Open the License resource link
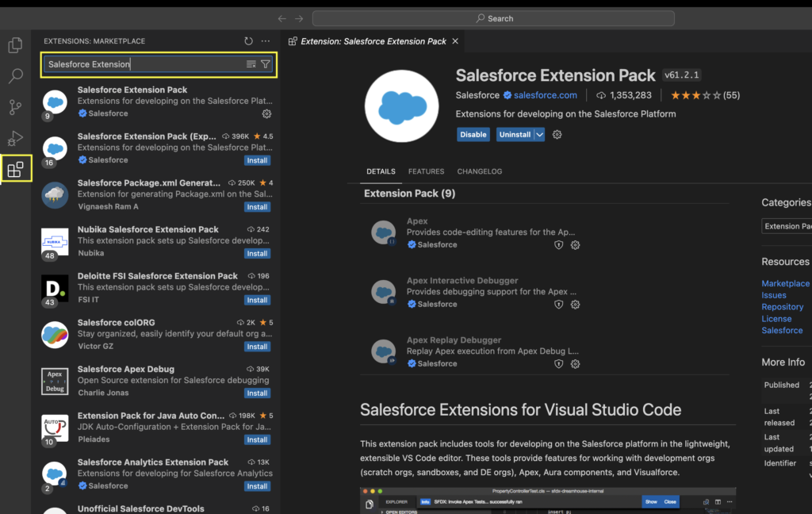This screenshot has width=812, height=514. (x=776, y=319)
